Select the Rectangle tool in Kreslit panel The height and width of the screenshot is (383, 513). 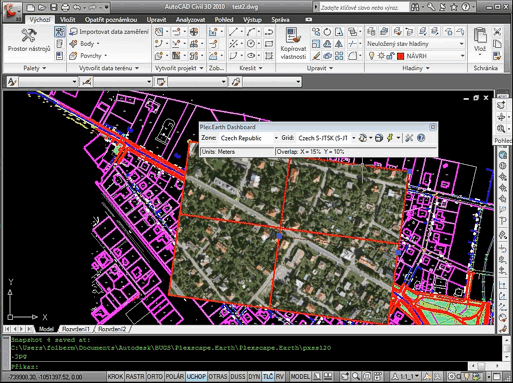tap(269, 44)
